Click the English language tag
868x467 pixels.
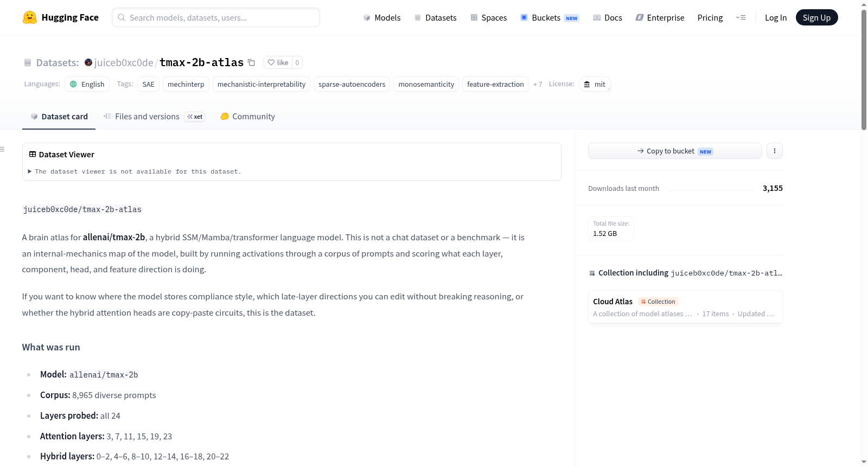click(87, 84)
